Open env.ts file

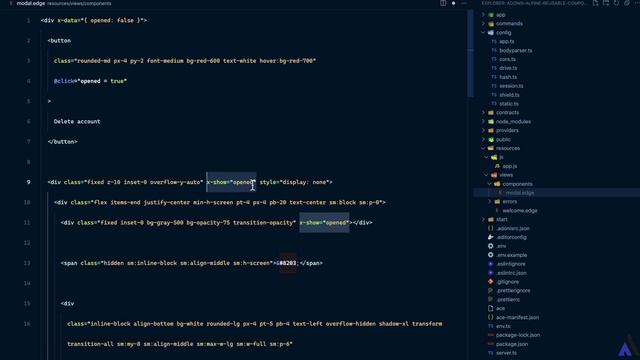pos(503,327)
